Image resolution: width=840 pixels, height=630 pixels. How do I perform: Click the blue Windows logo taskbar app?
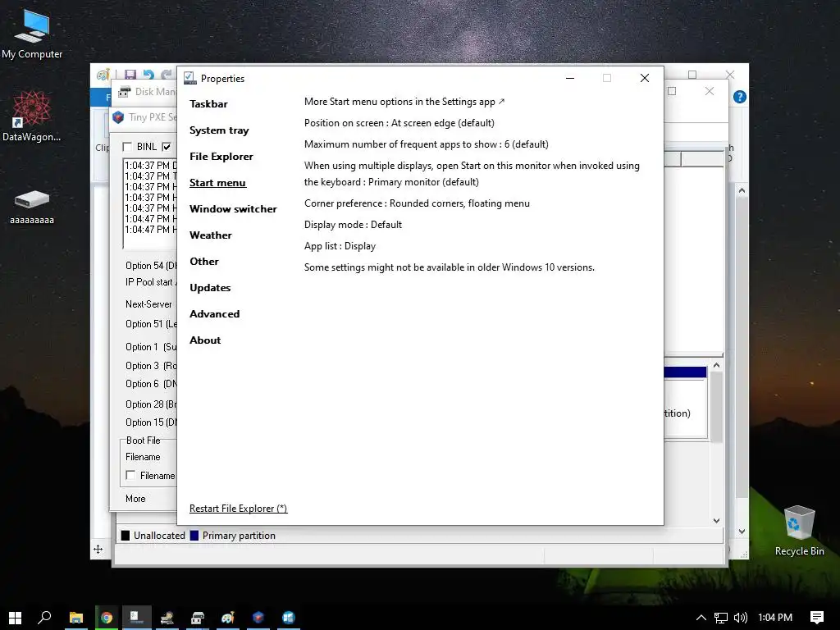289,618
